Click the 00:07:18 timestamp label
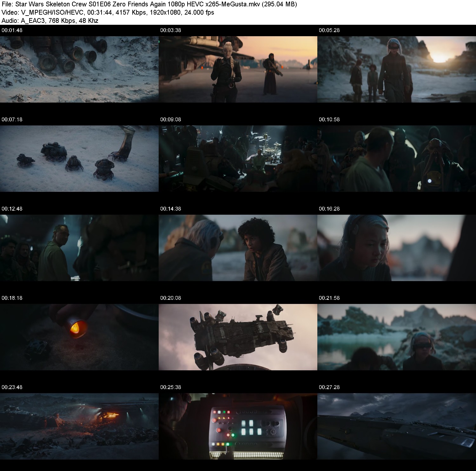476x471 pixels. 12,119
